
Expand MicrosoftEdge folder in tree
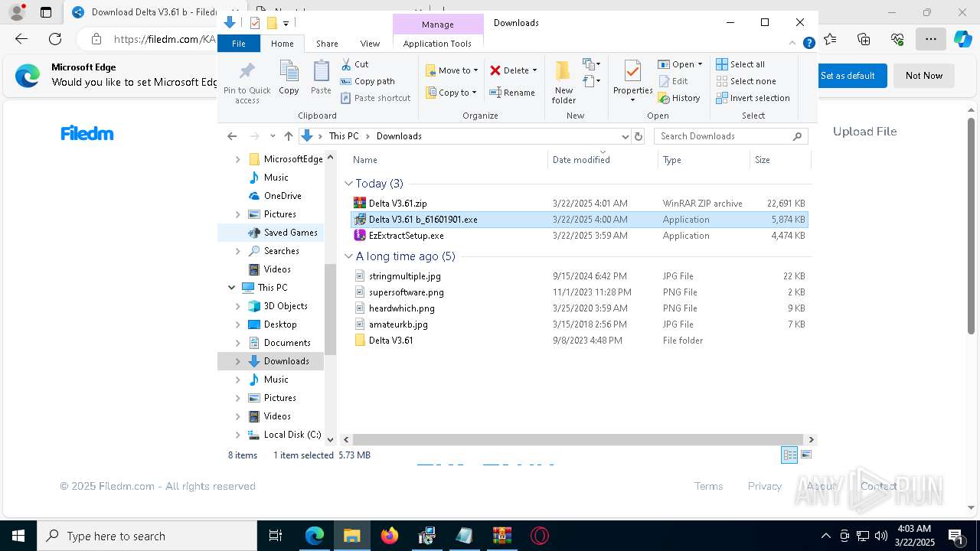pyautogui.click(x=237, y=159)
